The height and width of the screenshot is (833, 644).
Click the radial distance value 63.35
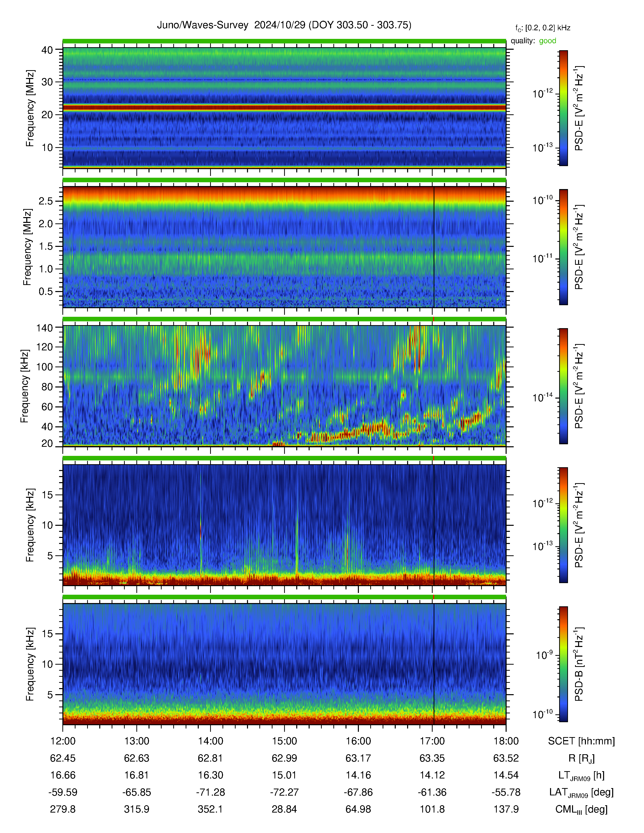432,758
